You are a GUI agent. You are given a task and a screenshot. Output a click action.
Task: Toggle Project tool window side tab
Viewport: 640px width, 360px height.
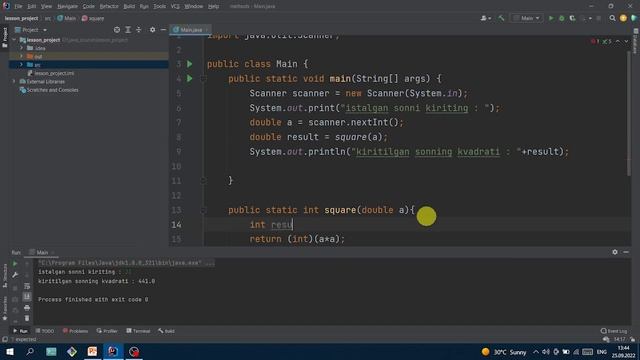(4, 37)
